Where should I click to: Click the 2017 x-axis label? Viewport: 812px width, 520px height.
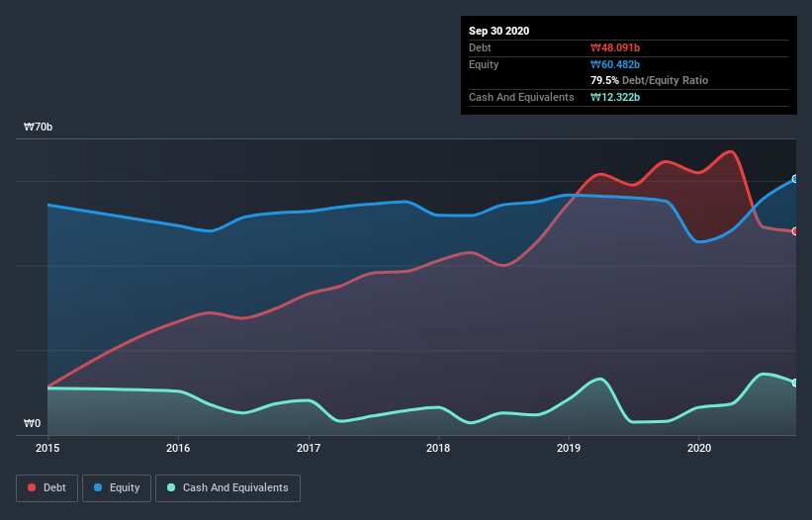(309, 448)
